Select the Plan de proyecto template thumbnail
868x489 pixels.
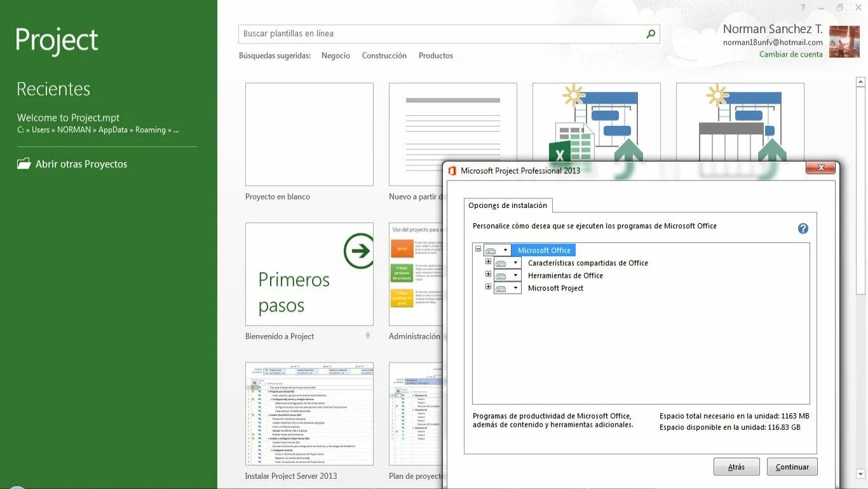pos(416,414)
